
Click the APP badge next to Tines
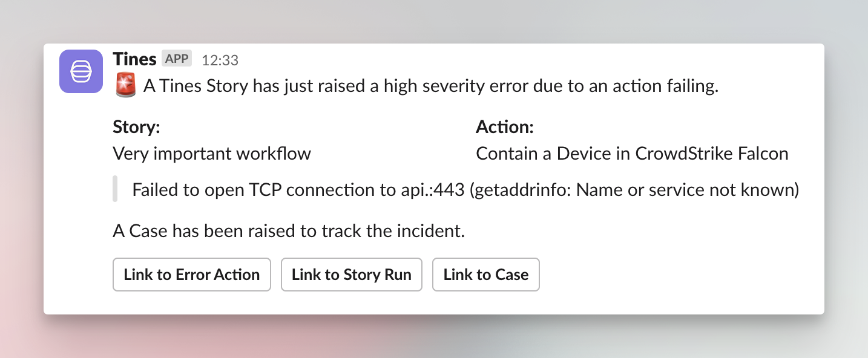177,59
